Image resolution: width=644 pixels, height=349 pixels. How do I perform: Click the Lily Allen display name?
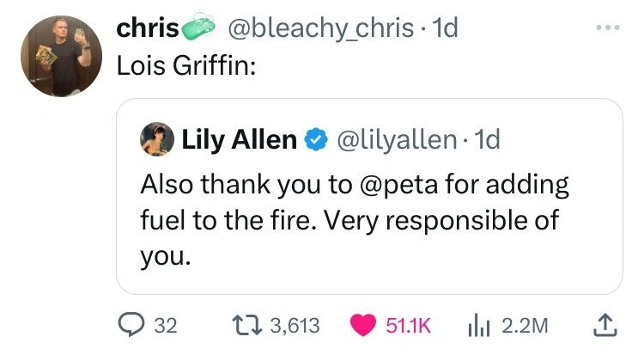[239, 138]
